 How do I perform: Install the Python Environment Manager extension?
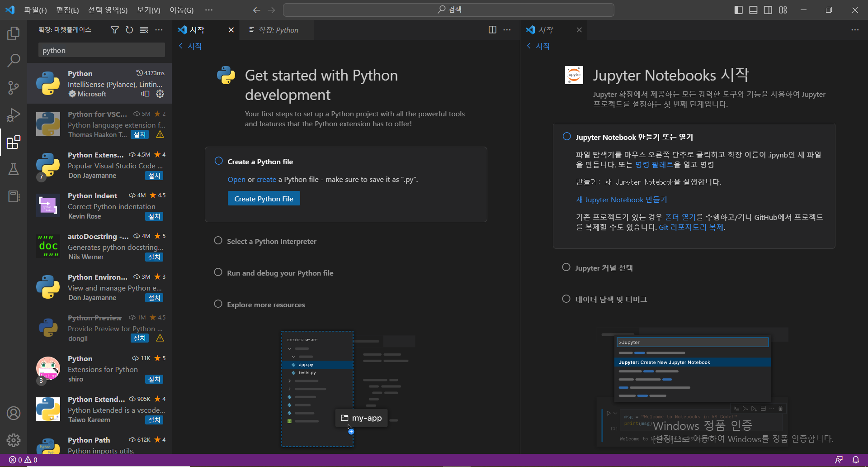pos(154,298)
